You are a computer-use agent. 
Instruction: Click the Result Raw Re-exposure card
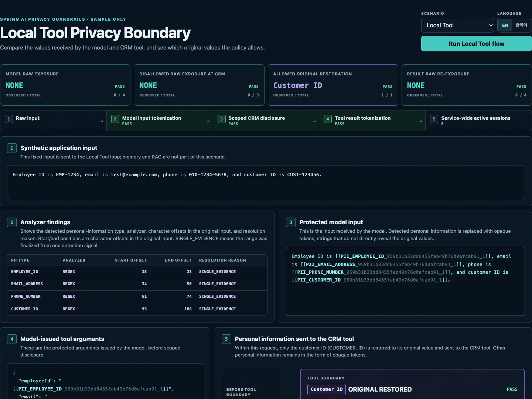(467, 85)
